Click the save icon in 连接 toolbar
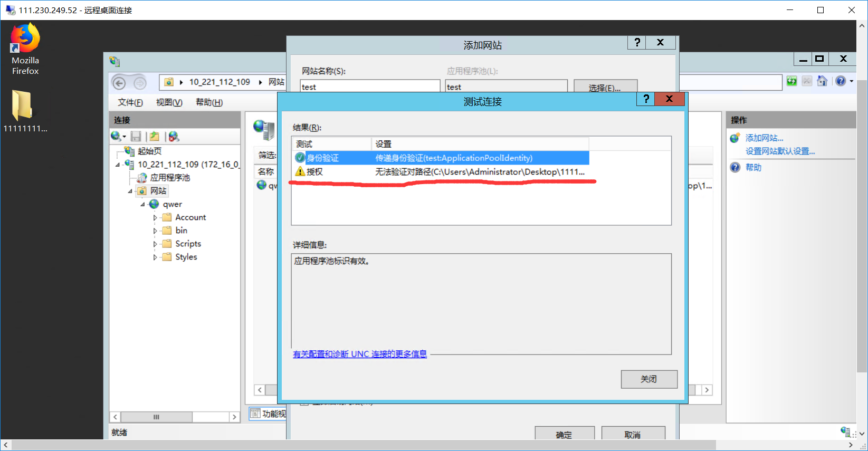 tap(136, 137)
